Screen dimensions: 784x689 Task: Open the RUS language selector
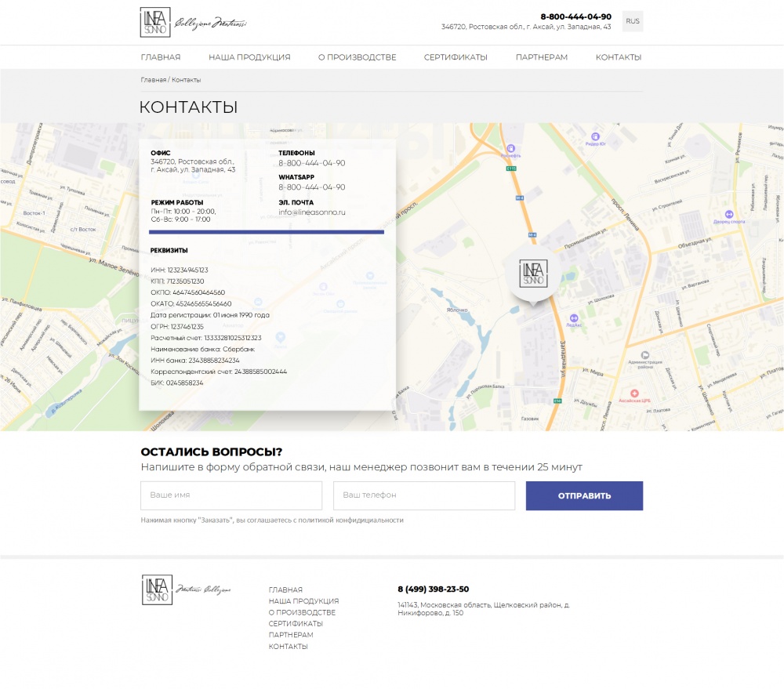632,21
